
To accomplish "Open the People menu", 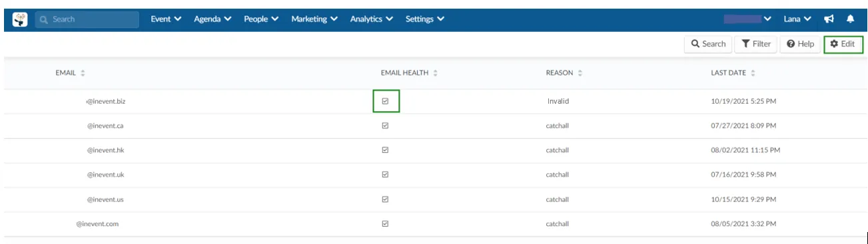I will tap(262, 19).
